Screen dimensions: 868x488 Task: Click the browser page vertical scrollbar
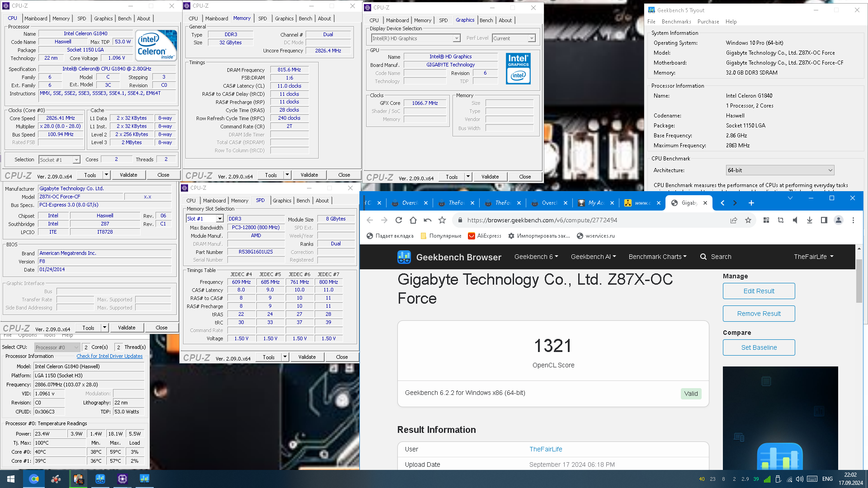(x=859, y=280)
